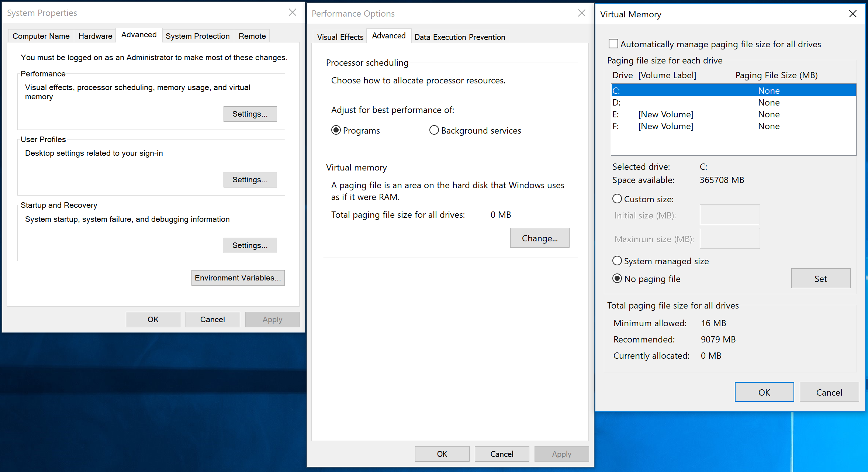Select Background services radio button
This screenshot has width=868, height=472.
point(434,130)
